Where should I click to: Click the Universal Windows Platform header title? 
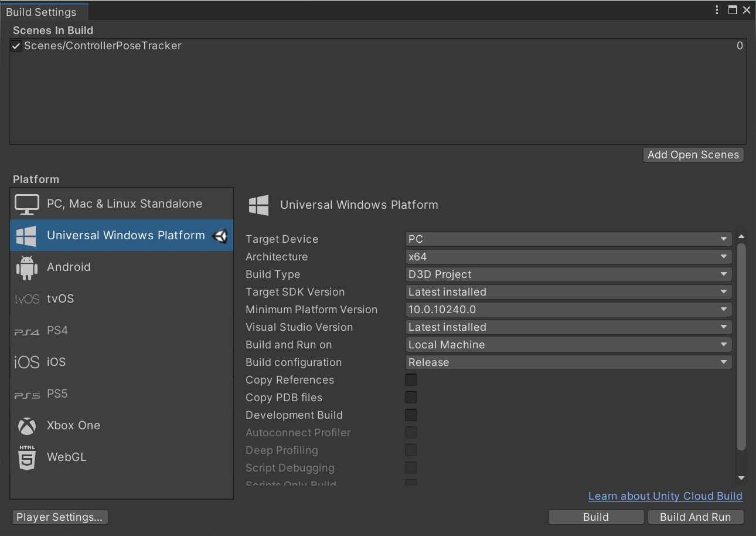[x=359, y=205]
